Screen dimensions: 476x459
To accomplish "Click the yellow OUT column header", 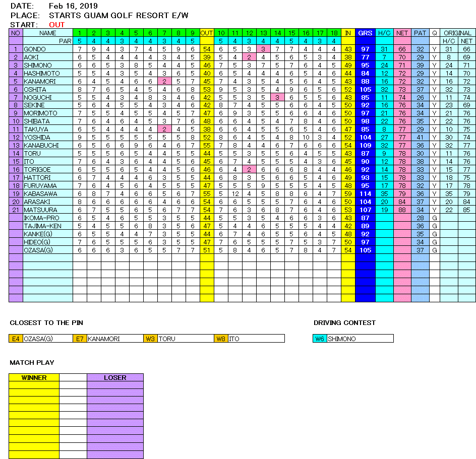I will [x=207, y=33].
